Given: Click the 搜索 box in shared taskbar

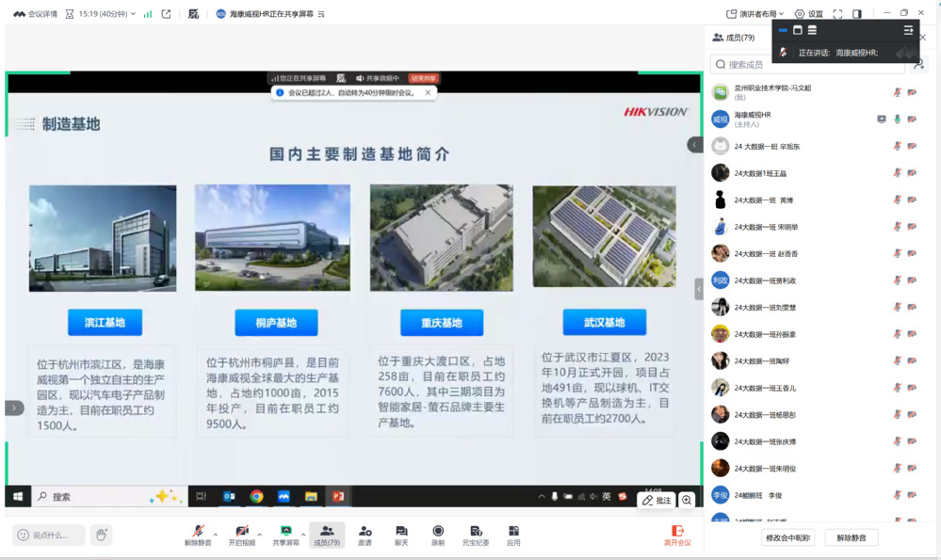Looking at the screenshot, I should pos(108,496).
